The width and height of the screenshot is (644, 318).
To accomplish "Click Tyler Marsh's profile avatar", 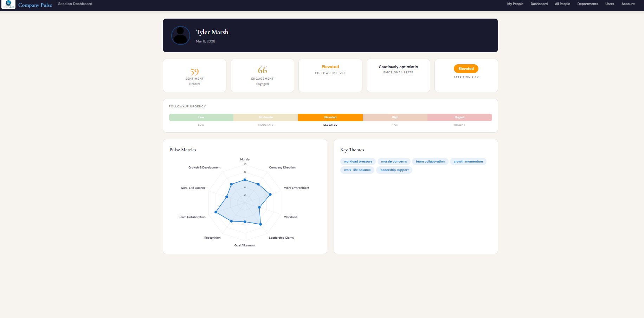I will (x=180, y=35).
